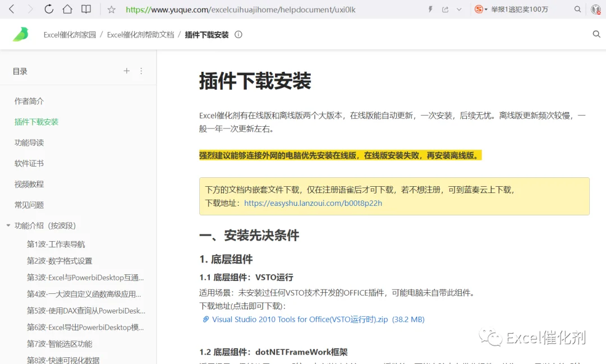The width and height of the screenshot is (606, 364).
Task: Open 视频教程 in the sidebar
Action: [x=29, y=185]
